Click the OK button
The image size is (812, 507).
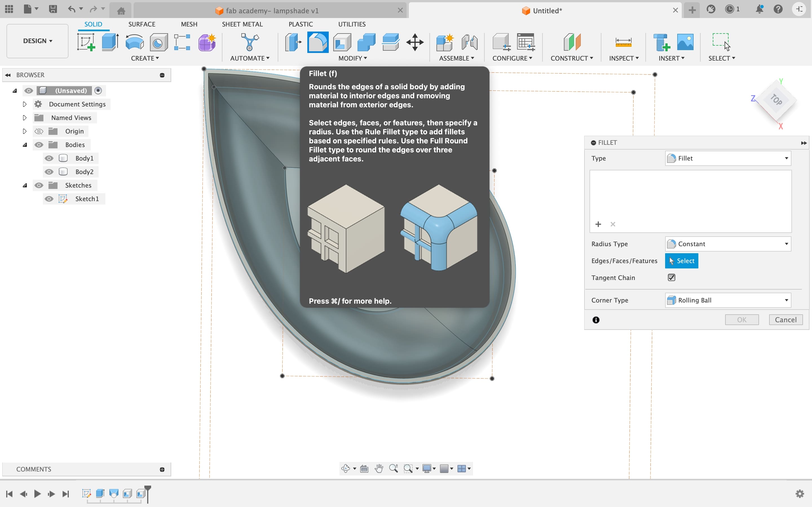coord(742,319)
